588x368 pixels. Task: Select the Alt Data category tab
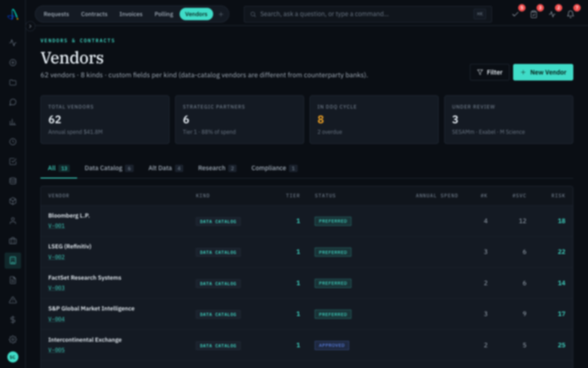165,168
